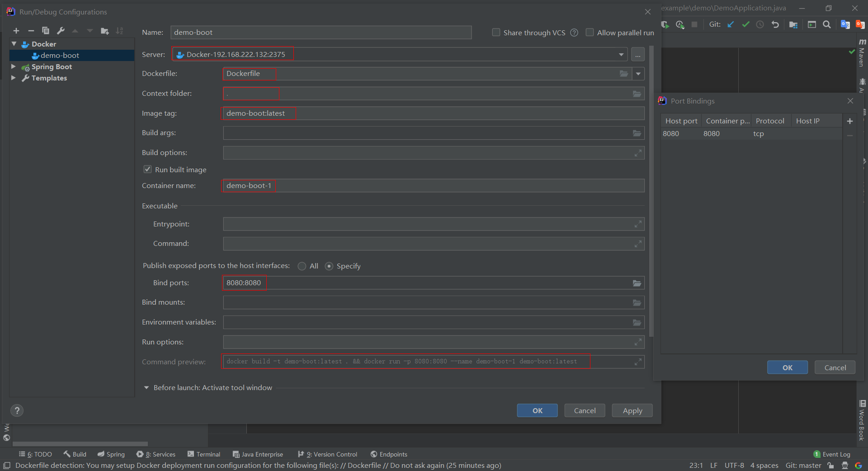Image resolution: width=868 pixels, height=471 pixels.
Task: Click Cancel in Run/Debug Configurations dialog
Action: 585,410
